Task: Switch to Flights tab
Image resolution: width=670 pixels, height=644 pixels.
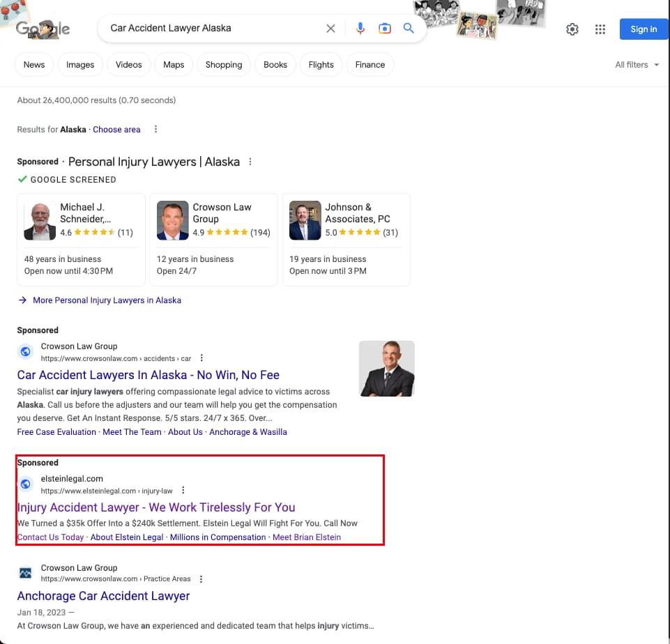Action: click(x=321, y=65)
